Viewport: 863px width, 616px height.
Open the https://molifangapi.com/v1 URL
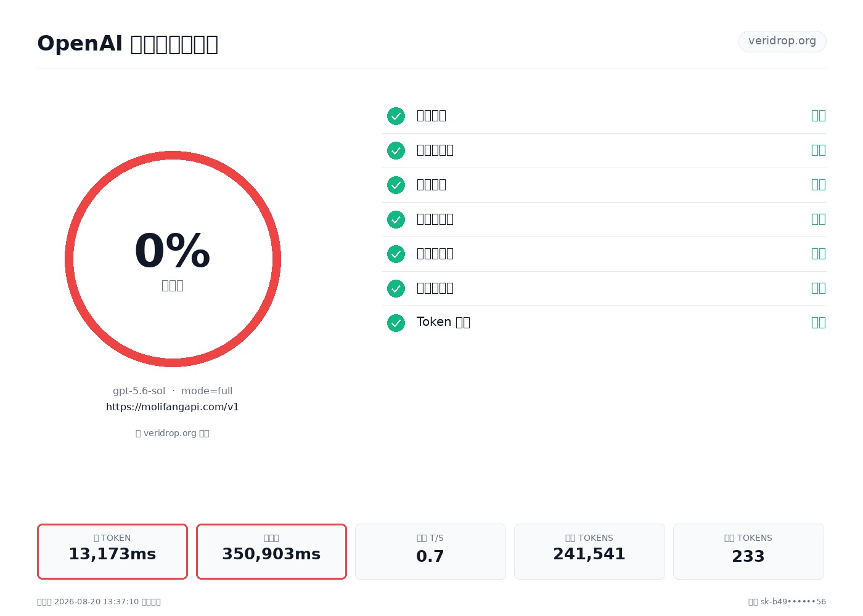click(x=173, y=407)
